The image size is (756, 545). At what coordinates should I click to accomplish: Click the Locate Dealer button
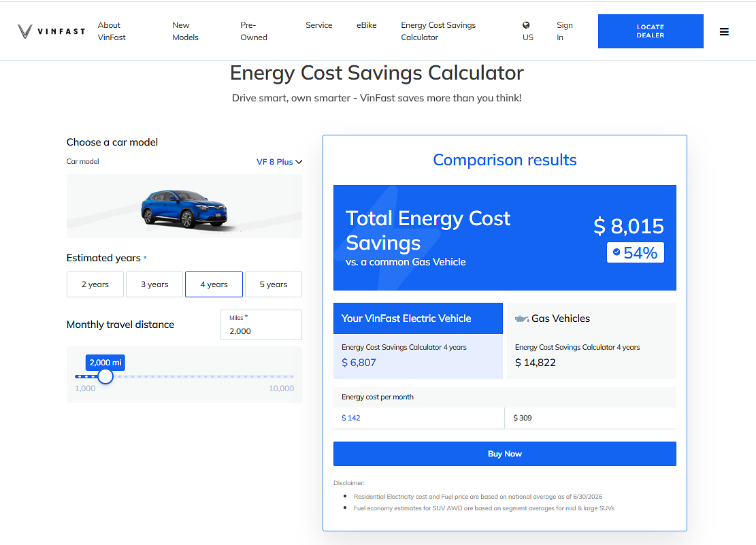coord(651,31)
